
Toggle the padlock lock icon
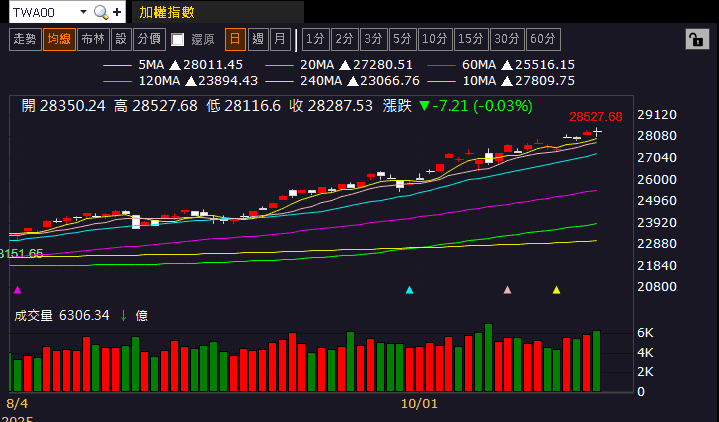point(695,39)
